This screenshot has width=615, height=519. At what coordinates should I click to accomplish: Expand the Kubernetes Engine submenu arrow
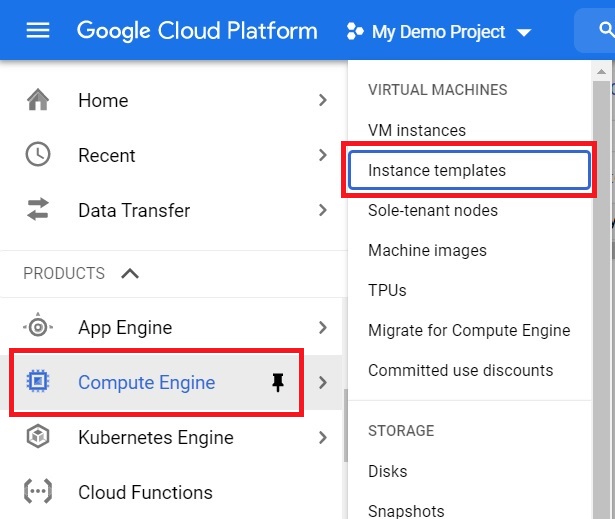click(322, 437)
